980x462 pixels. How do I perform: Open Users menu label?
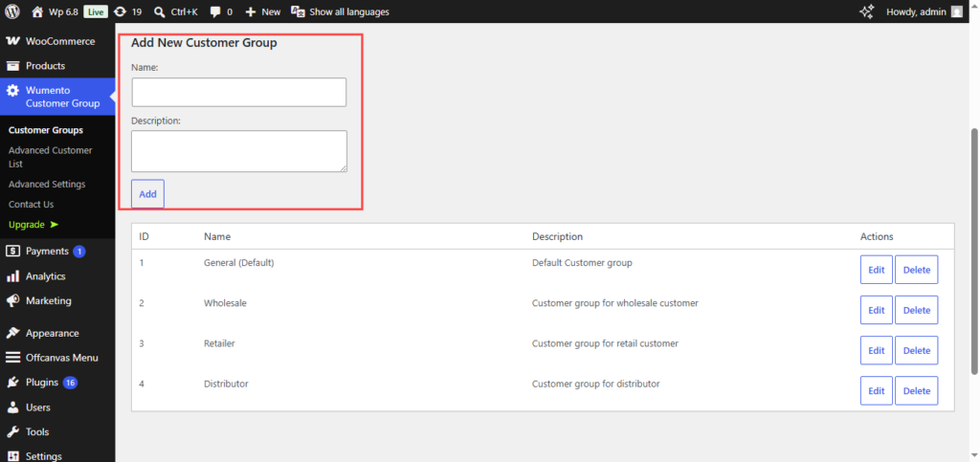tap(38, 407)
